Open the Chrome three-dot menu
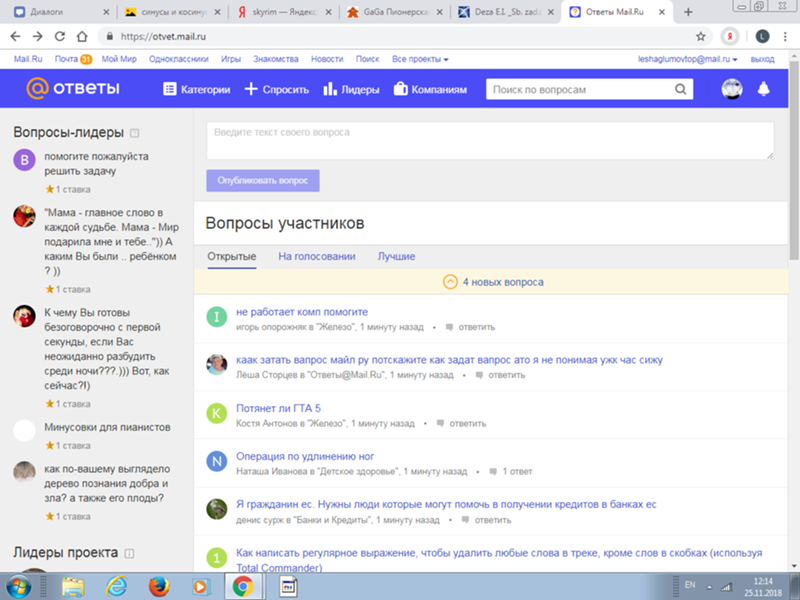 point(785,36)
